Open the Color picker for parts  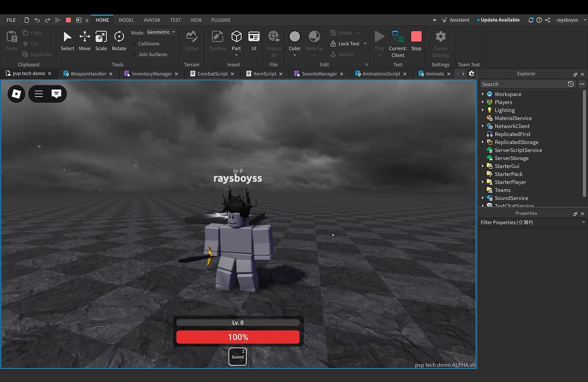(x=295, y=41)
